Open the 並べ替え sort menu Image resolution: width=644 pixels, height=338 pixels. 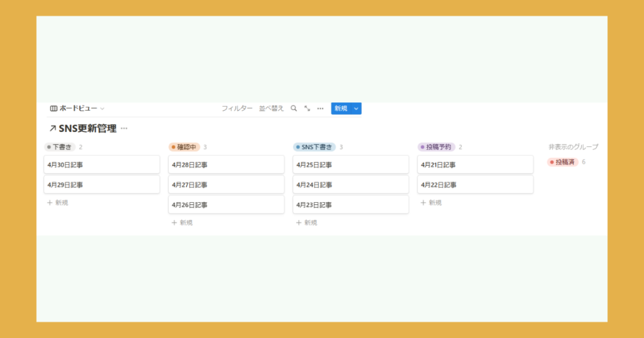click(x=271, y=109)
